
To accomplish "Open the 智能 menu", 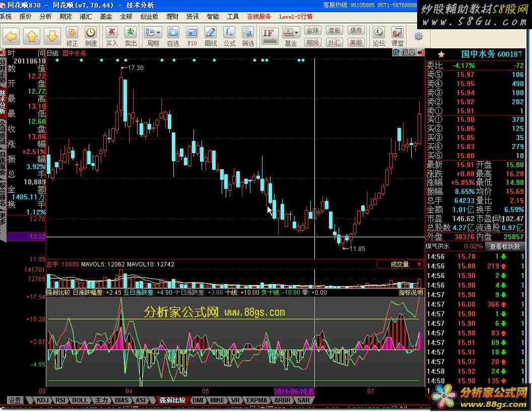I will [213, 16].
